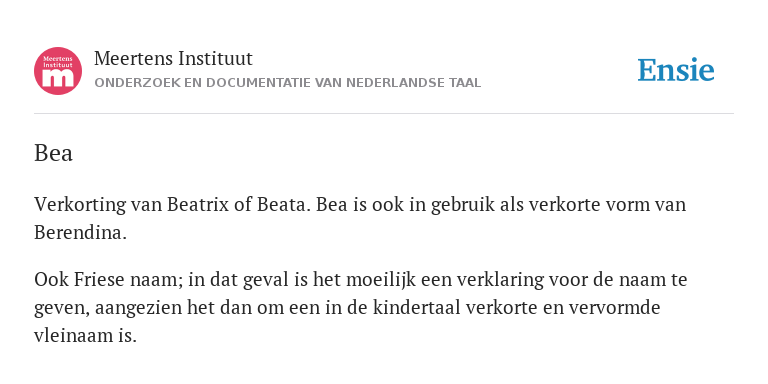
Task: Click the horizontal divider line below the header
Action: 384,114
